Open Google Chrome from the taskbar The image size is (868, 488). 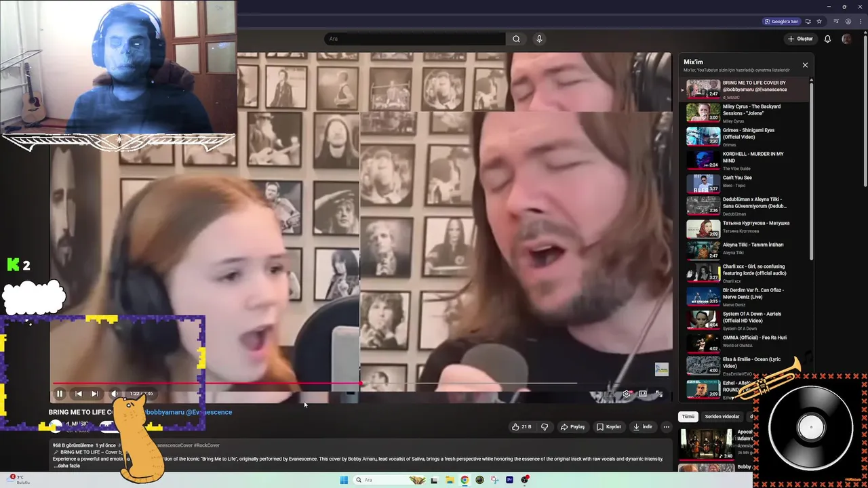(465, 480)
